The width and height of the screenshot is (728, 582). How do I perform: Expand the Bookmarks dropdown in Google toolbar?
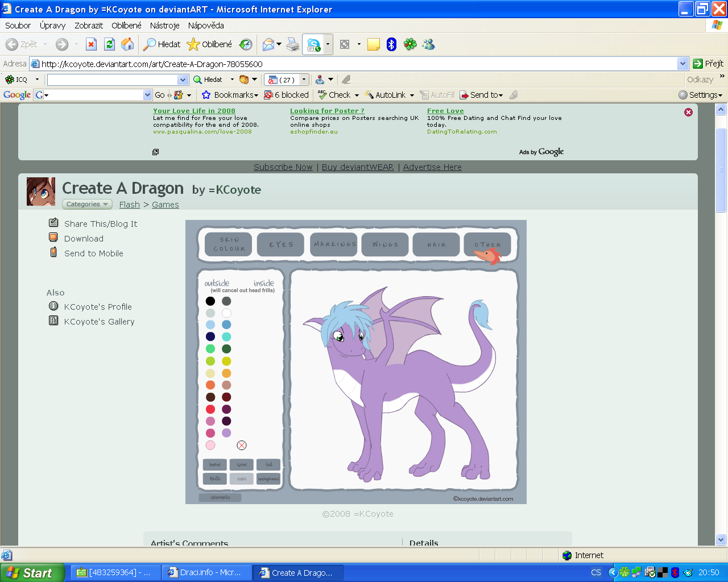[x=256, y=95]
